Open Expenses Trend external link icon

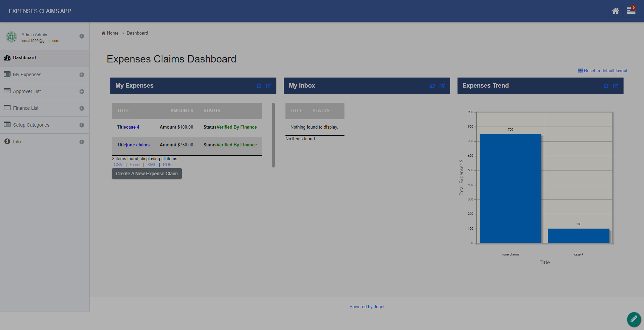[x=615, y=86]
